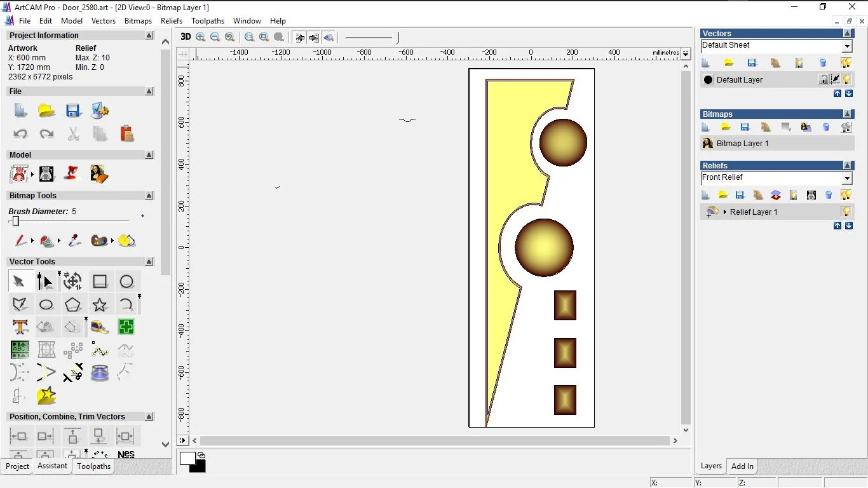Toggle Relief Layer 1 visibility bulb
868x488 pixels.
point(846,212)
